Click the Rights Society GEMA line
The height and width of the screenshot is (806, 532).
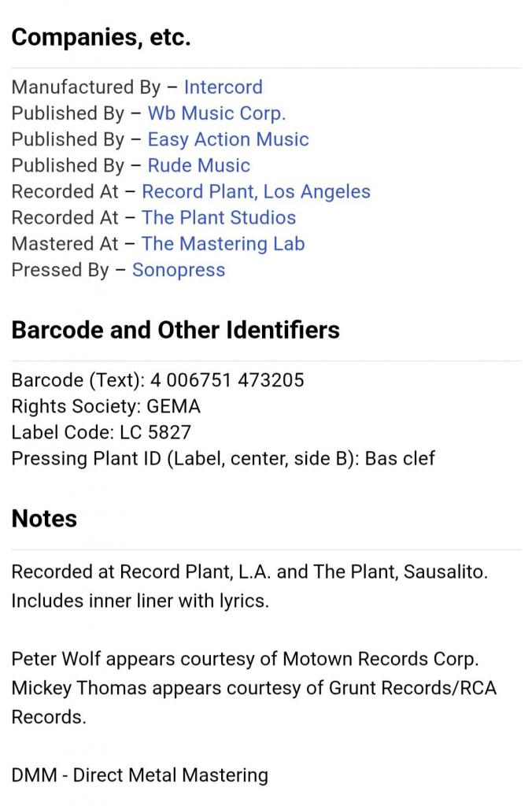(x=105, y=406)
